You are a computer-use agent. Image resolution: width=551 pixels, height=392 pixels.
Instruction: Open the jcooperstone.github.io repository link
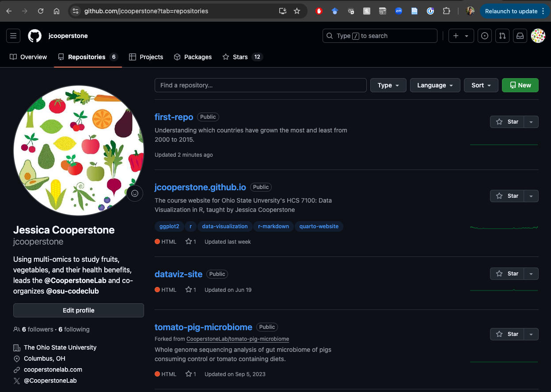(200, 187)
